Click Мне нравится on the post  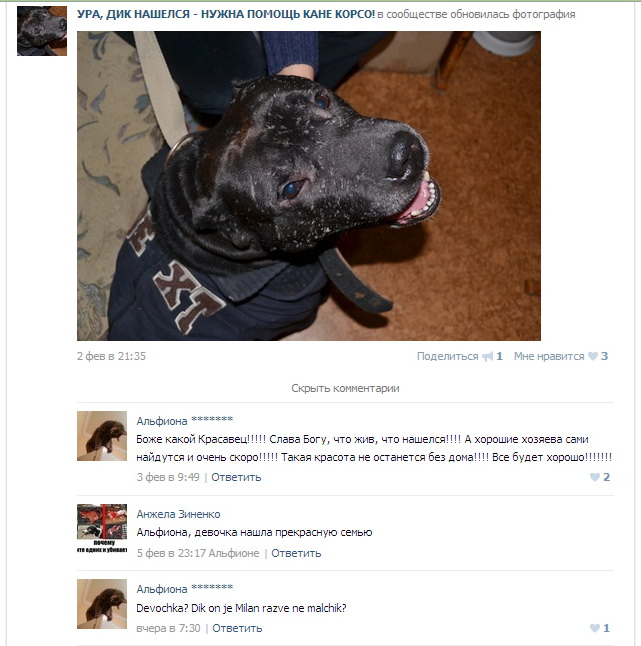tap(549, 356)
